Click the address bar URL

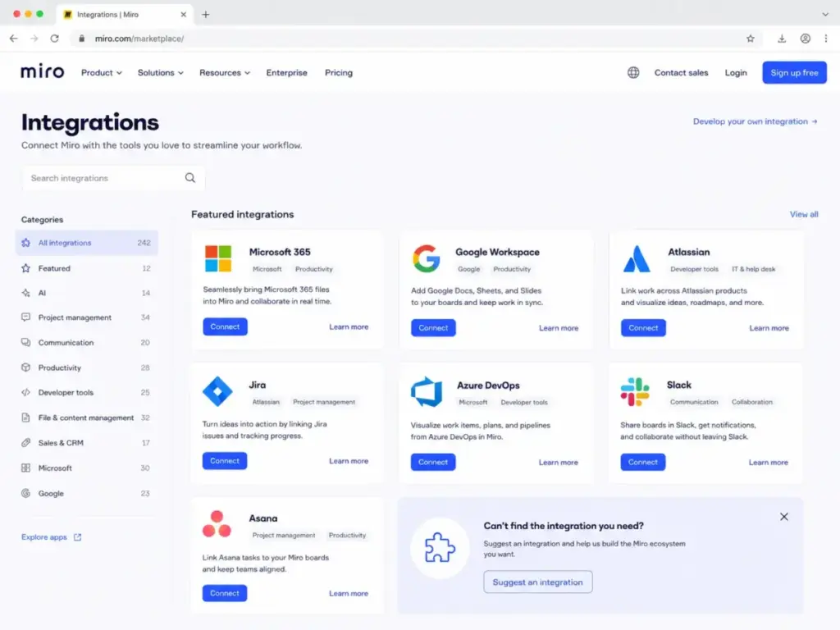tap(139, 39)
